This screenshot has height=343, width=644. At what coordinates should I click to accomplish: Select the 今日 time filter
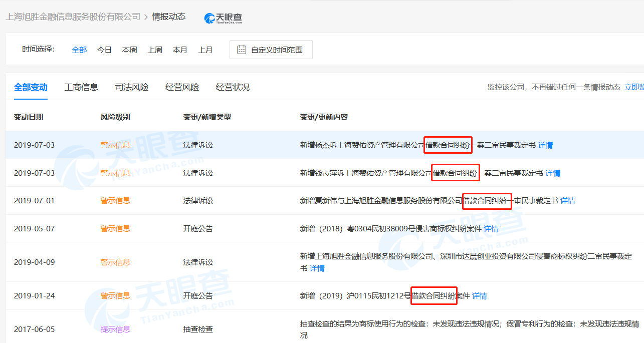coord(104,50)
